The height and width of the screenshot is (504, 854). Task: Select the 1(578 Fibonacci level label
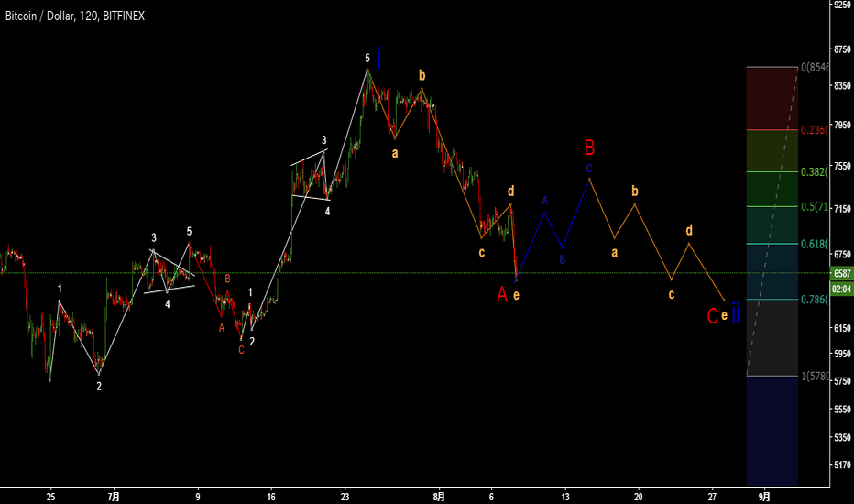pyautogui.click(x=815, y=376)
